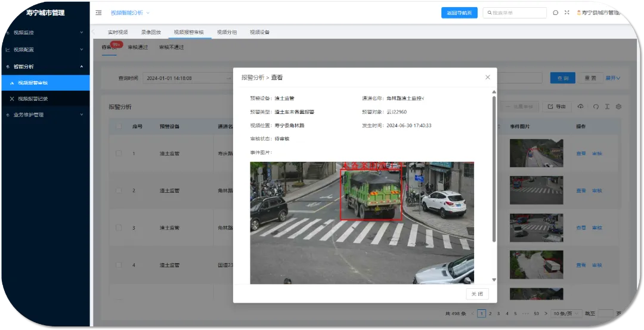
Task: Collapse sidebar using the hamburger menu icon
Action: click(98, 13)
